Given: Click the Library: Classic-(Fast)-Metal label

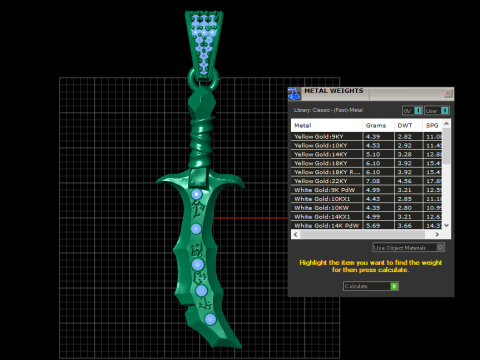Looking at the screenshot, I should click(328, 110).
